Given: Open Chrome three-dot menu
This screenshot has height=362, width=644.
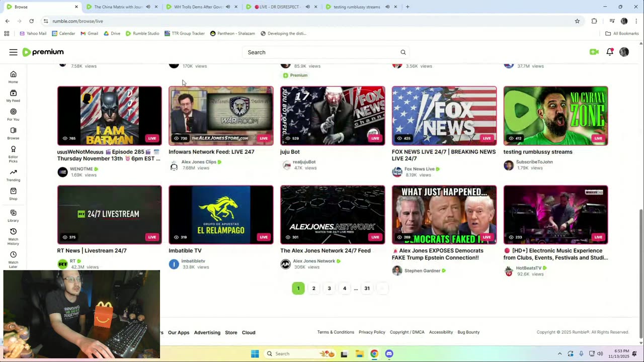Looking at the screenshot, I should pos(636,21).
